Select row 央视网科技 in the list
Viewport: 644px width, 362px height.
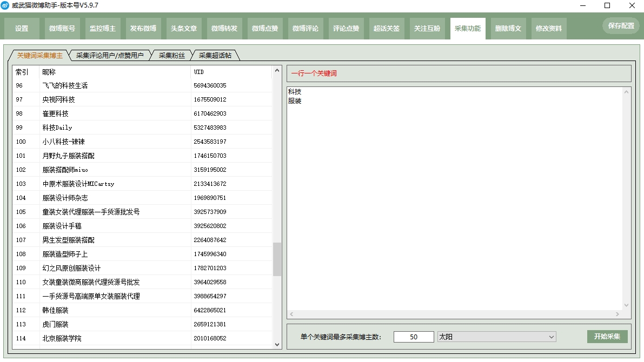(59, 100)
